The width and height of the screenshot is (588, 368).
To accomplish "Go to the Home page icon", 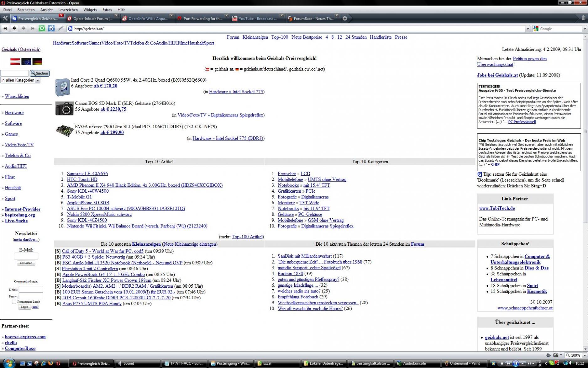I will [x=51, y=28].
